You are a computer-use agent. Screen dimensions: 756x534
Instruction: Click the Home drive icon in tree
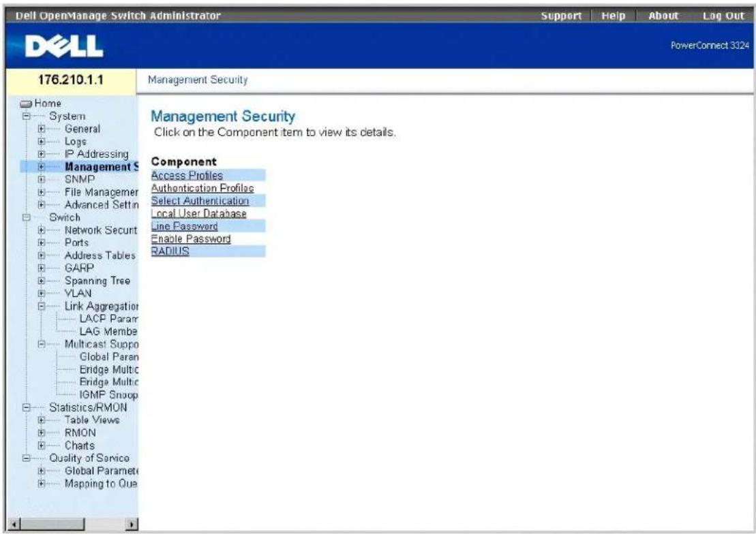click(26, 104)
